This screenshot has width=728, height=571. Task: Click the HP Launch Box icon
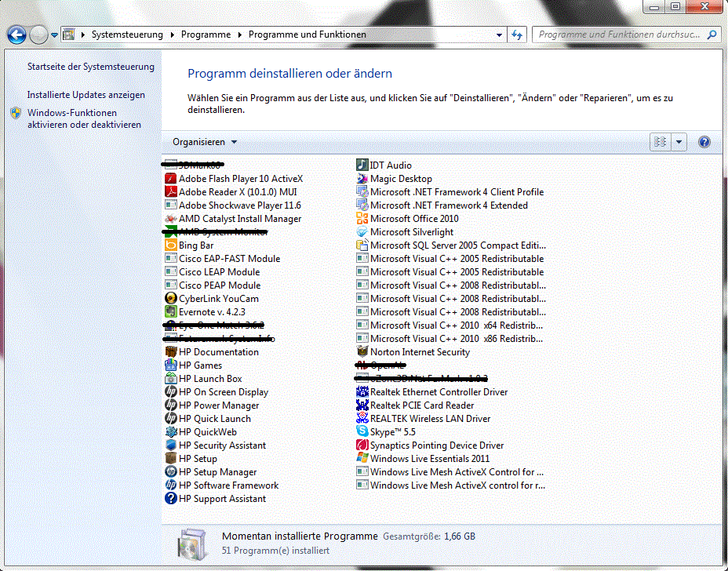(171, 379)
